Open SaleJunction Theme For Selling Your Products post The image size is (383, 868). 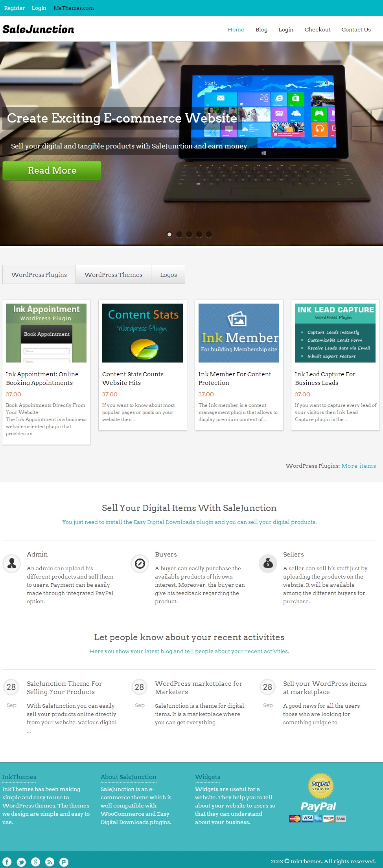click(x=64, y=687)
